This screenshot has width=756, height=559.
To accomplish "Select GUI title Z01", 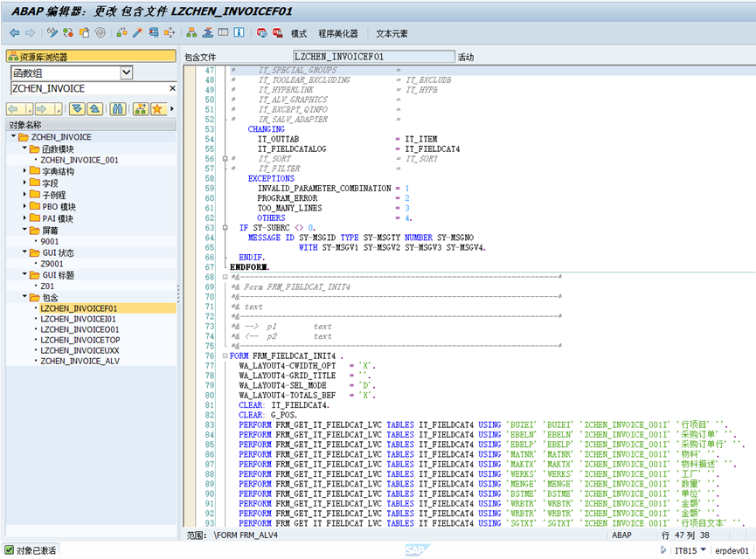I will (x=47, y=286).
